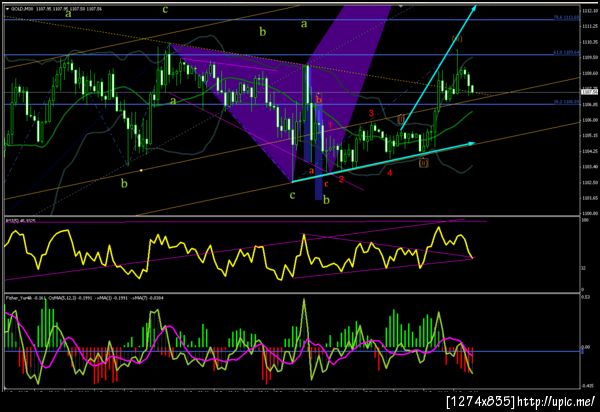Select the red wave label 4
Image resolution: width=600 pixels, height=412 pixels.
point(389,173)
